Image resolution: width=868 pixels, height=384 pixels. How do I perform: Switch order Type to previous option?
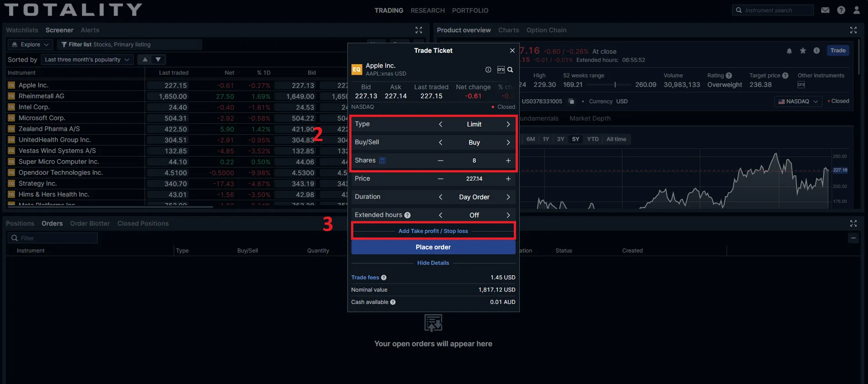(x=440, y=124)
